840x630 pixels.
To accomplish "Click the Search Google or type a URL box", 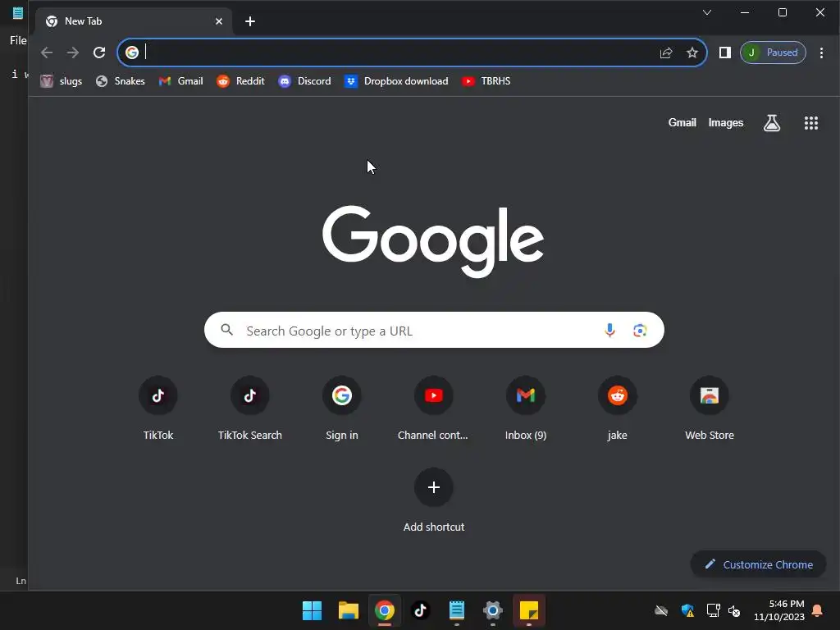I will tap(434, 330).
